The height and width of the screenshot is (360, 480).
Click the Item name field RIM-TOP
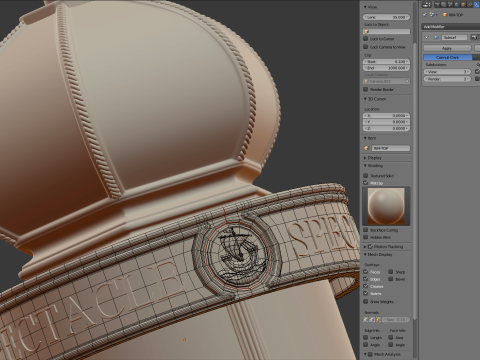(x=391, y=148)
